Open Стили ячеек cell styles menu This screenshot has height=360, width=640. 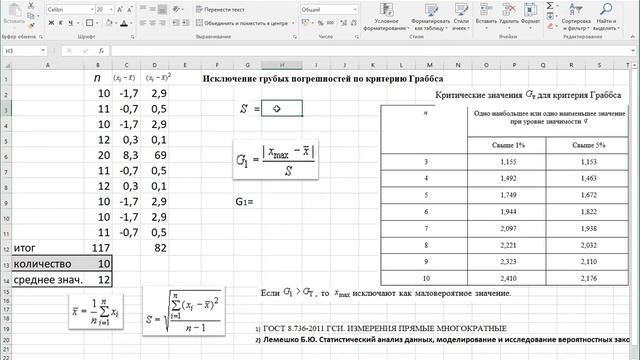coord(461,17)
